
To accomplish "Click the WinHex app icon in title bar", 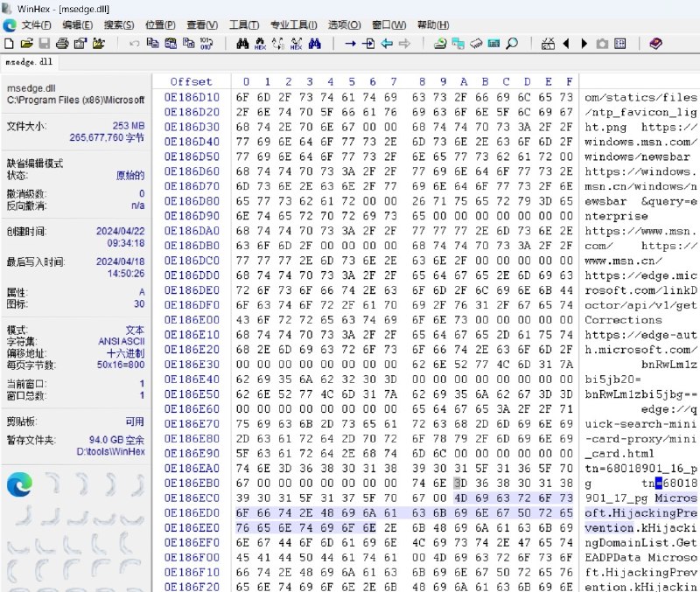I will (8, 8).
